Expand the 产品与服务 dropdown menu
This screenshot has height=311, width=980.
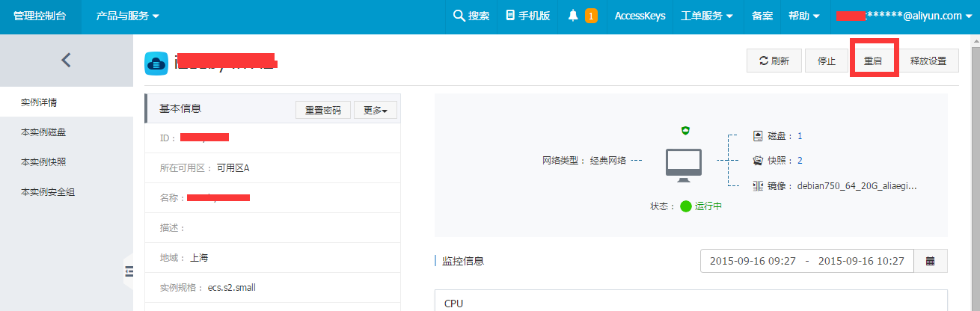(x=127, y=16)
